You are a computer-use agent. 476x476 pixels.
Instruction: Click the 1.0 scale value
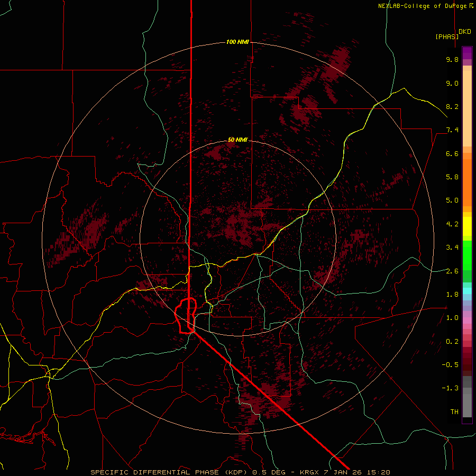(x=452, y=318)
